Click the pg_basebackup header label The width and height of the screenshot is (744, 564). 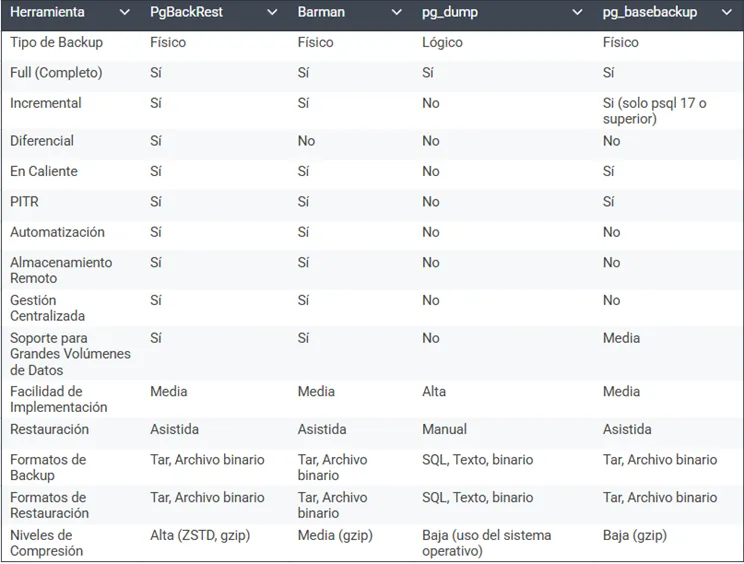pyautogui.click(x=650, y=12)
